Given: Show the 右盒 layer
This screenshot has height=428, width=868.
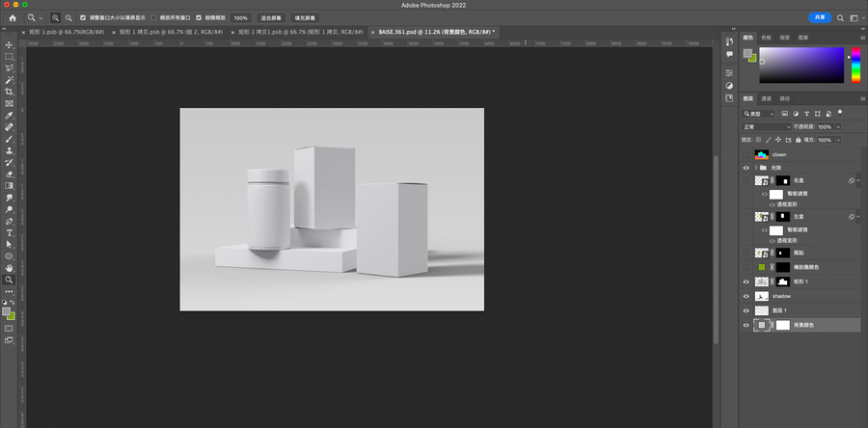Looking at the screenshot, I should click(746, 181).
